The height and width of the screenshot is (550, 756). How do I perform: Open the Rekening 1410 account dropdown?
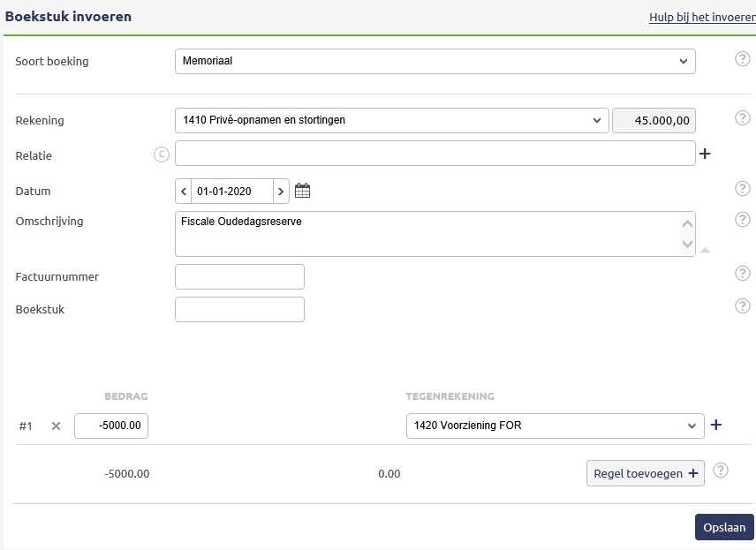(x=392, y=120)
